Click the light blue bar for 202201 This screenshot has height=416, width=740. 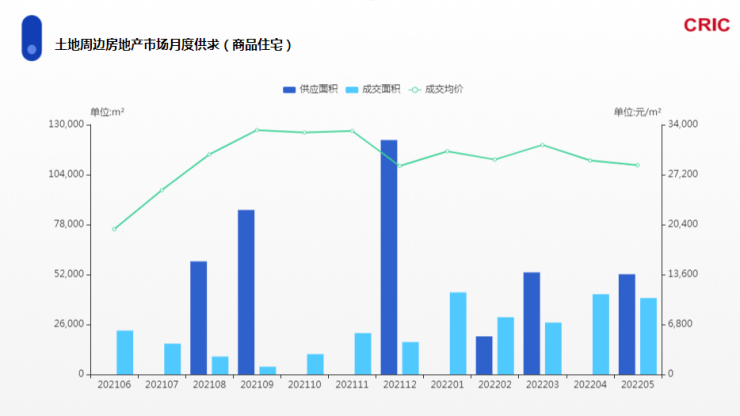pos(458,333)
